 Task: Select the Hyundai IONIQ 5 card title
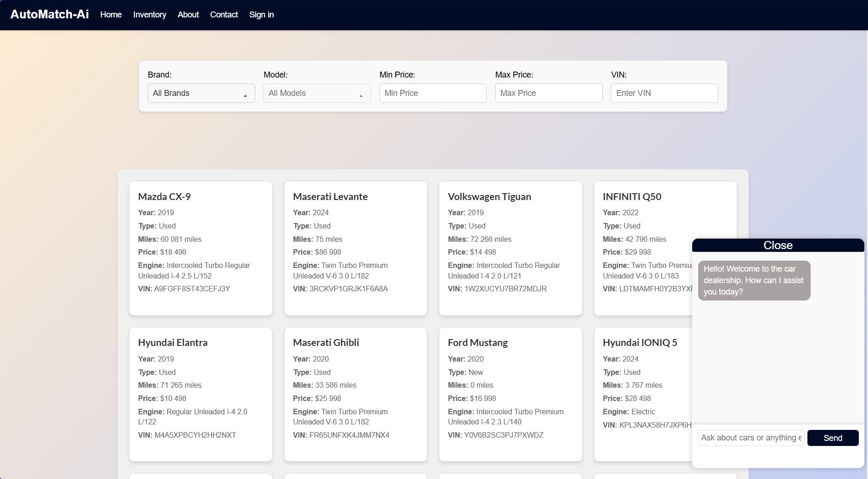[x=640, y=343]
